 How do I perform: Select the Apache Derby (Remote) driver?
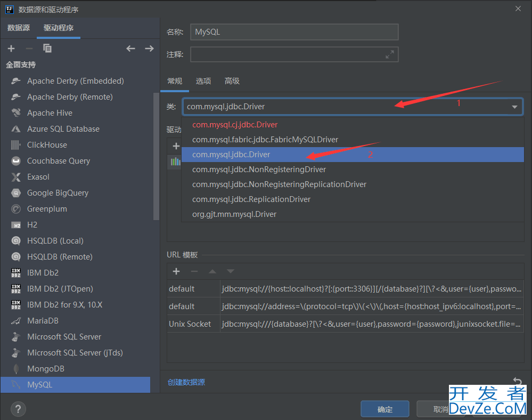pos(75,97)
